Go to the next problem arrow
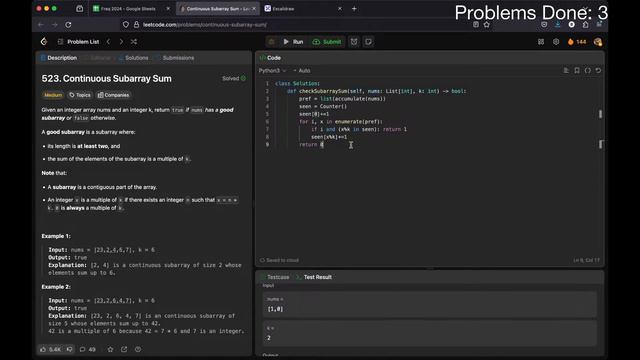Viewport: 640px width, 360px height. pos(121,42)
